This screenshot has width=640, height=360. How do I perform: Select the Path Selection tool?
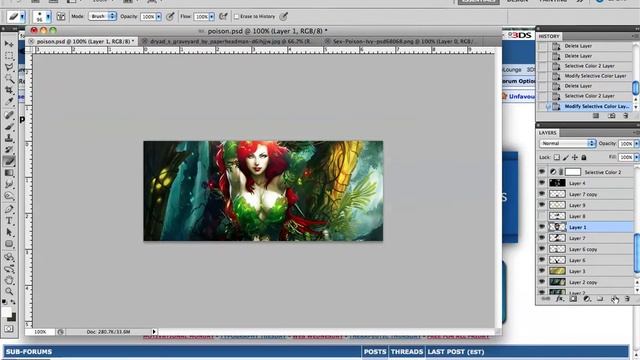click(9, 232)
